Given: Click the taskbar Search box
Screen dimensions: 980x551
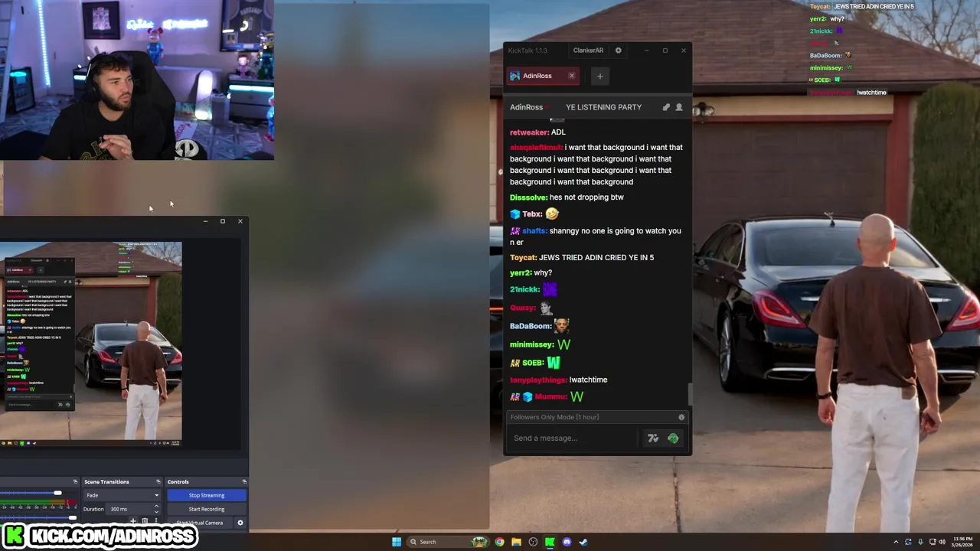Looking at the screenshot, I should [x=449, y=542].
